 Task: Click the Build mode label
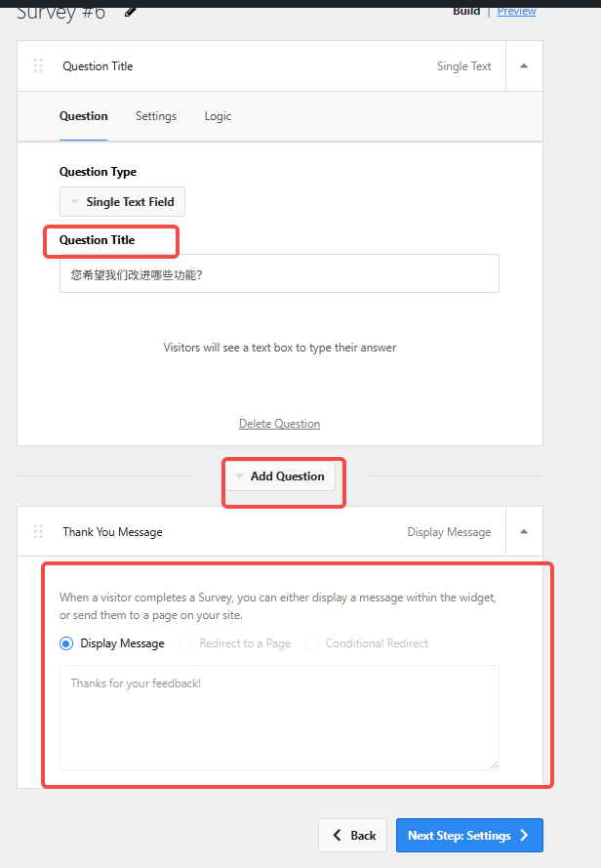(466, 11)
